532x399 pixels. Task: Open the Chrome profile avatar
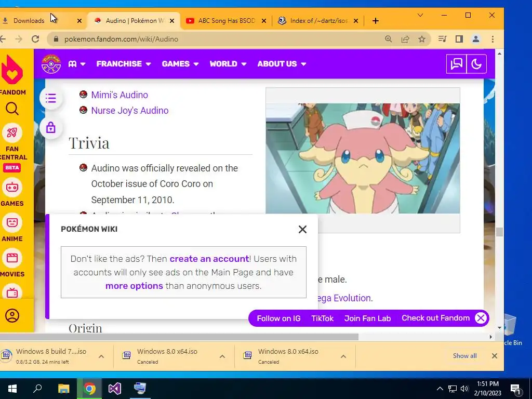(476, 39)
